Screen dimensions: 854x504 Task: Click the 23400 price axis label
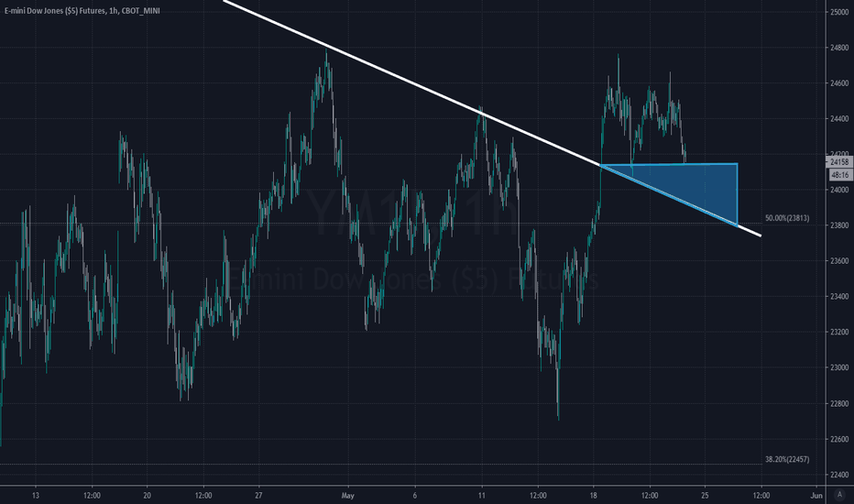click(x=839, y=296)
